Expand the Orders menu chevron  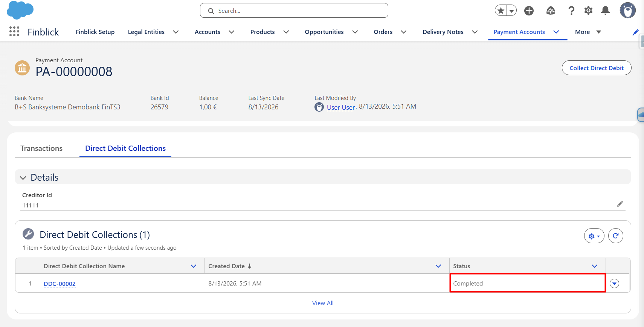tap(404, 32)
